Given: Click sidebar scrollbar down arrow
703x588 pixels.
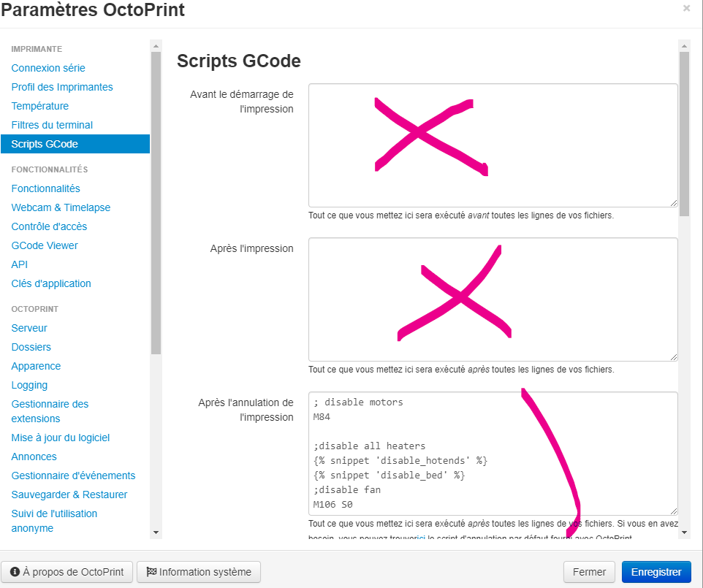Looking at the screenshot, I should click(x=156, y=532).
